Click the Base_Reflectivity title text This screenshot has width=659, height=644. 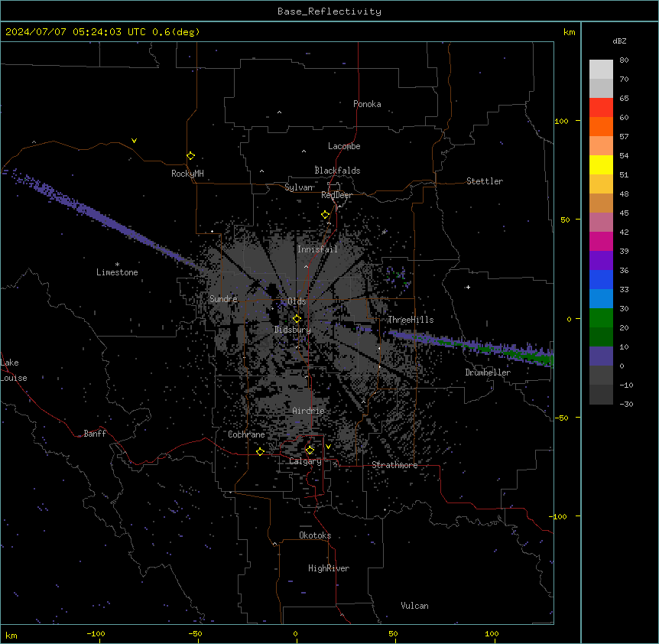(329, 11)
